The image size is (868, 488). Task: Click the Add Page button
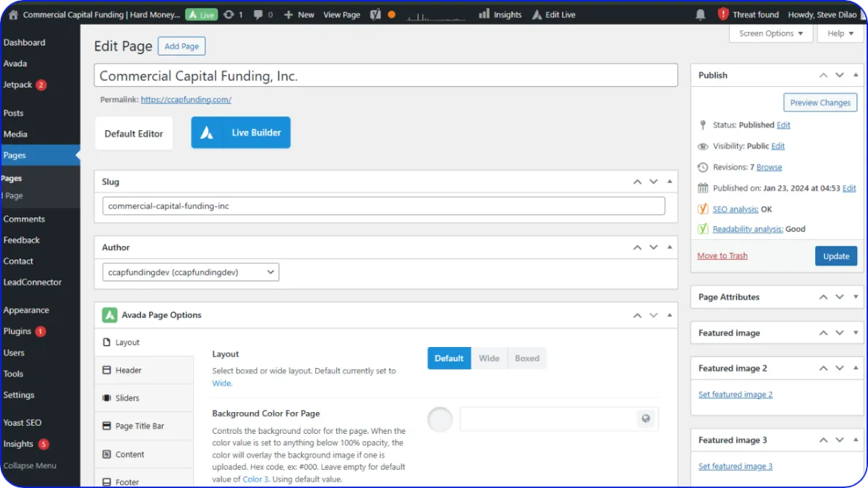(x=182, y=46)
